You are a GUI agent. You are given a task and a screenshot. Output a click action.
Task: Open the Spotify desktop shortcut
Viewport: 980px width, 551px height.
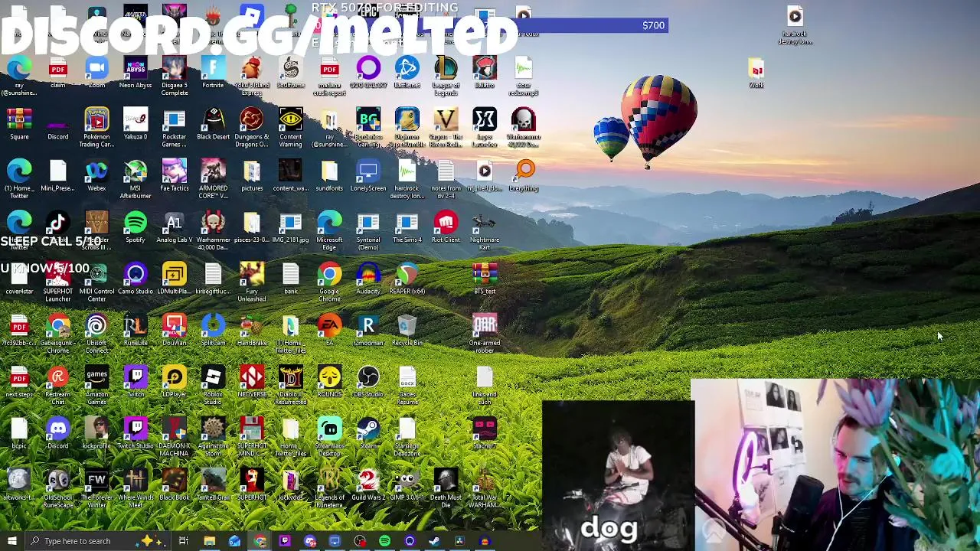point(136,223)
